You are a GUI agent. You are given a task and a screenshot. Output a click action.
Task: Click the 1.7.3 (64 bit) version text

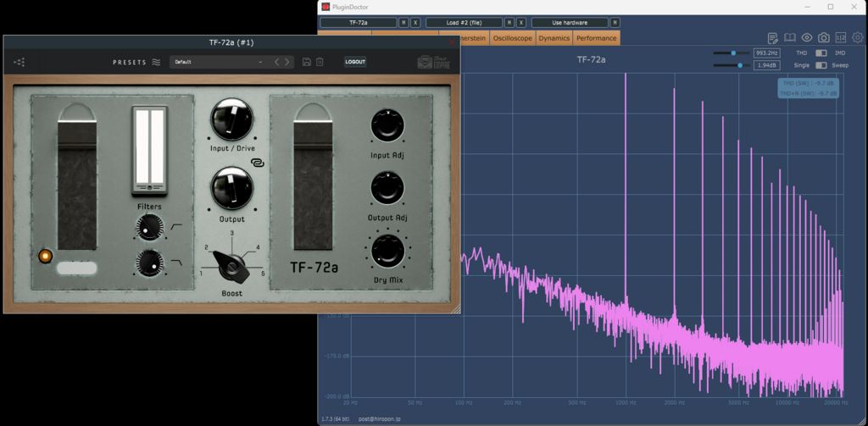click(336, 419)
